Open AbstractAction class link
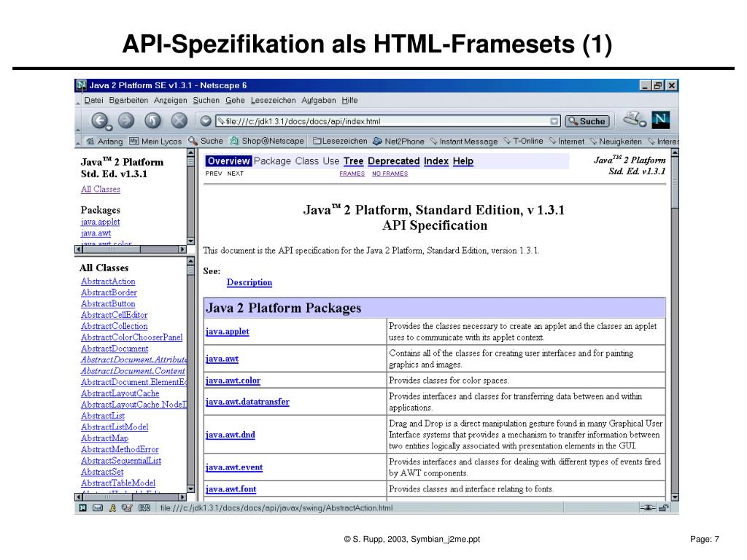747x560 pixels. click(x=108, y=281)
